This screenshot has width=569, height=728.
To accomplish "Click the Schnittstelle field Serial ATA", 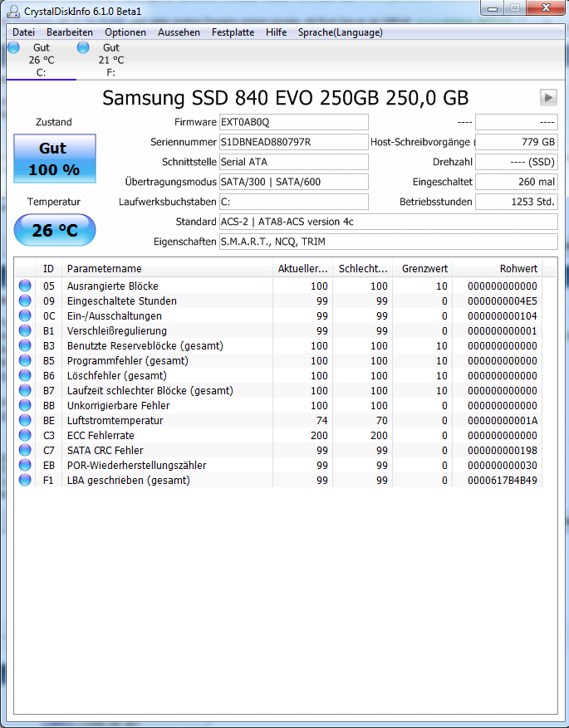I will tap(293, 162).
